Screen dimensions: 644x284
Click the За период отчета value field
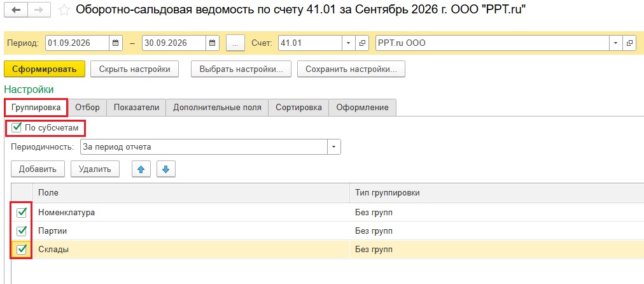(x=204, y=146)
